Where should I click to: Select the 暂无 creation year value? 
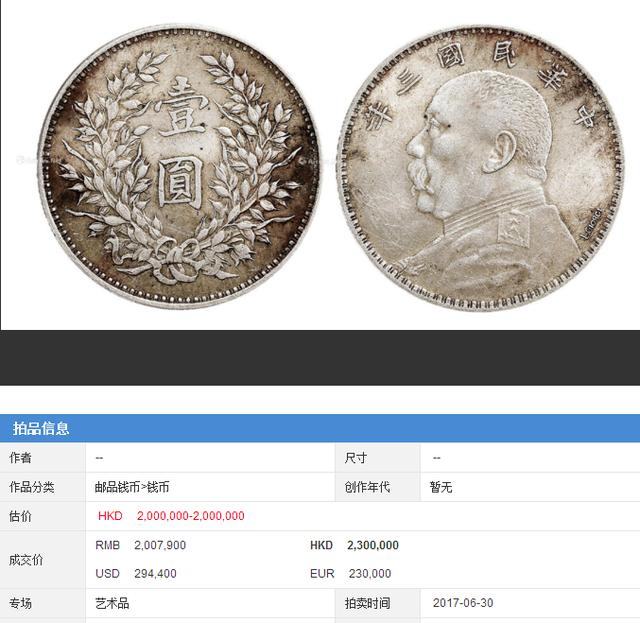[441, 487]
